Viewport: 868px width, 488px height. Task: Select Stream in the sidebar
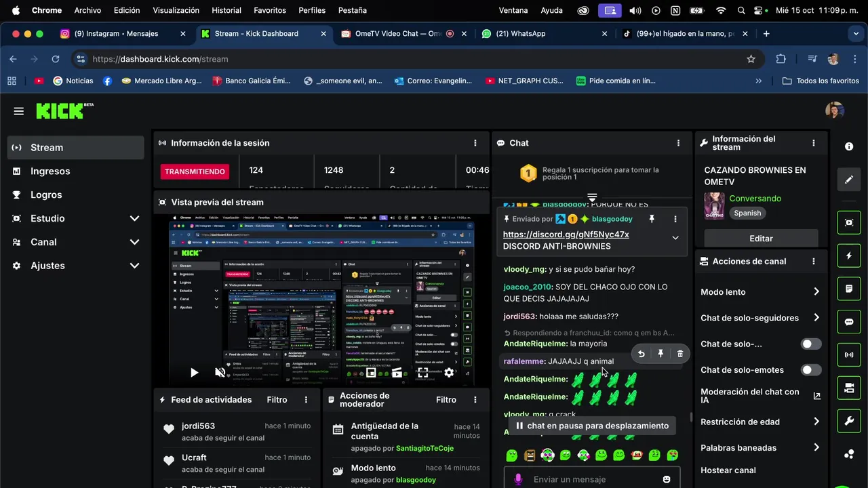click(x=75, y=148)
